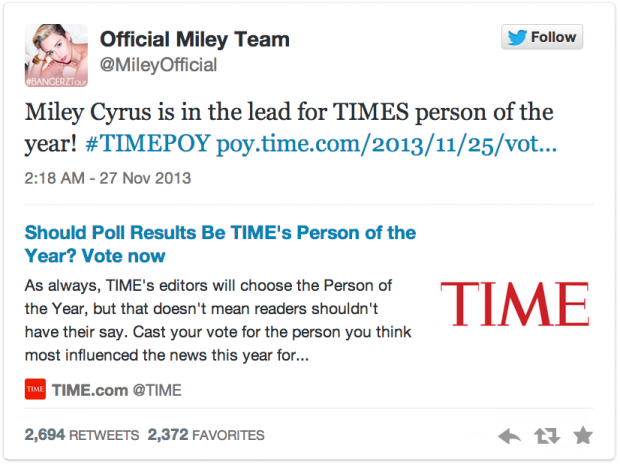Open the #TIMEPOY hashtag

147,143
